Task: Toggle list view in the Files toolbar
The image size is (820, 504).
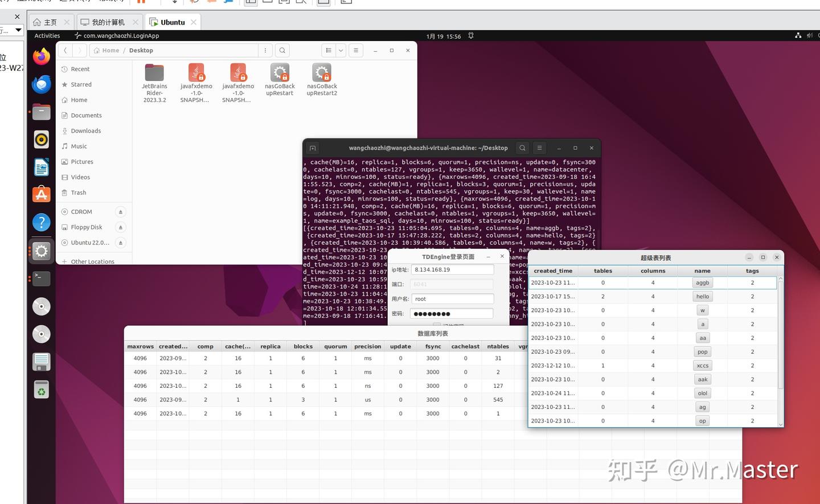Action: [x=329, y=50]
